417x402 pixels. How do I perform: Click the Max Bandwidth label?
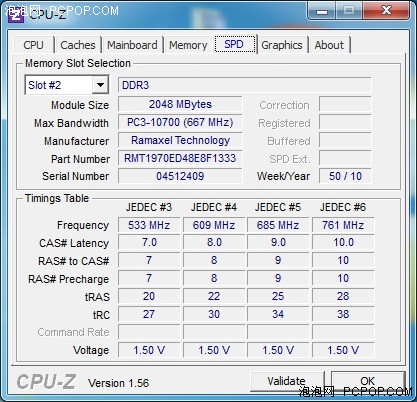[71, 123]
